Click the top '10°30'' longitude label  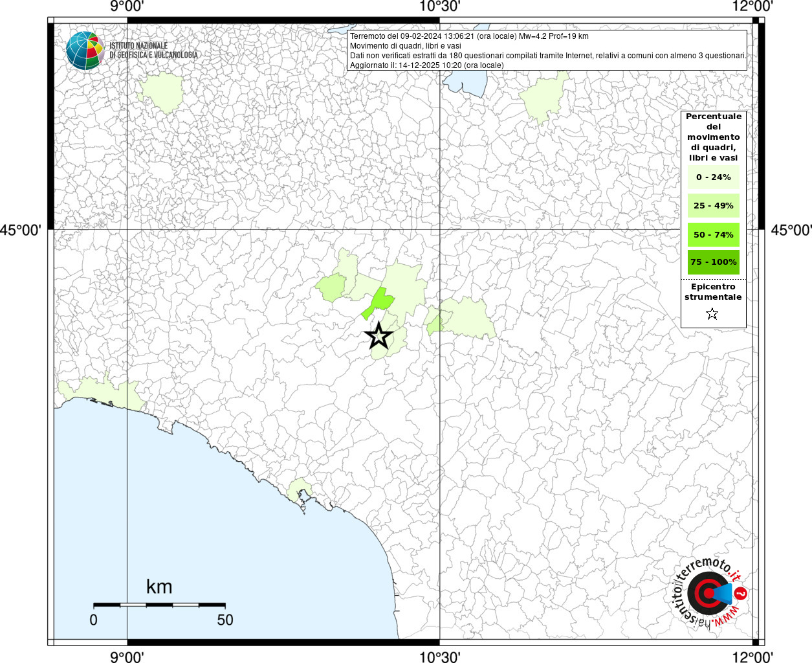click(440, 6)
